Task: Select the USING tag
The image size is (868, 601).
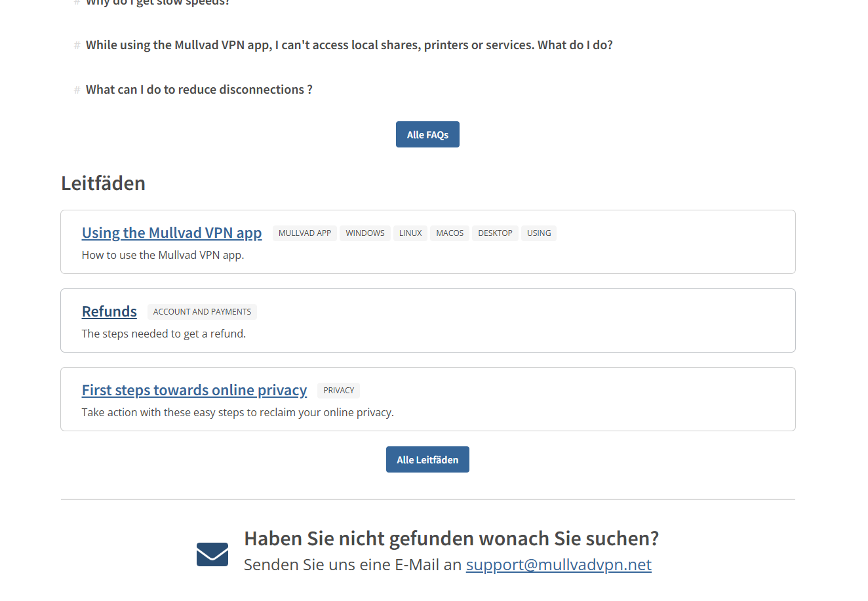Action: pyautogui.click(x=539, y=233)
